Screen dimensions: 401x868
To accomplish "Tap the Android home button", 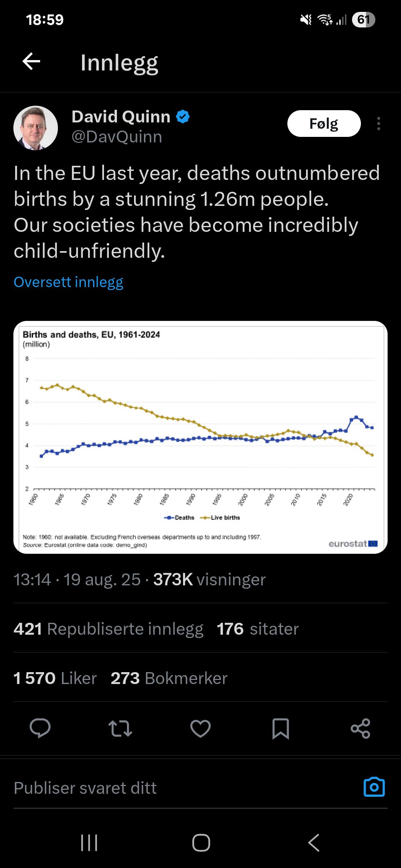I will coord(201,842).
